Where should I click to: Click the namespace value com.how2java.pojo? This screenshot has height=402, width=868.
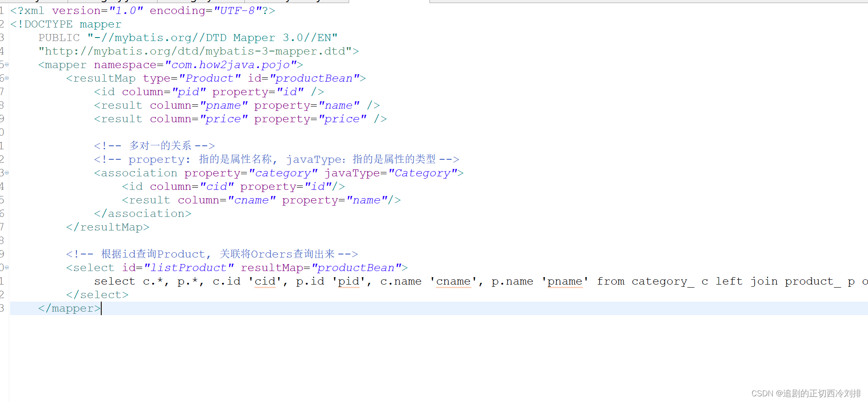point(231,65)
